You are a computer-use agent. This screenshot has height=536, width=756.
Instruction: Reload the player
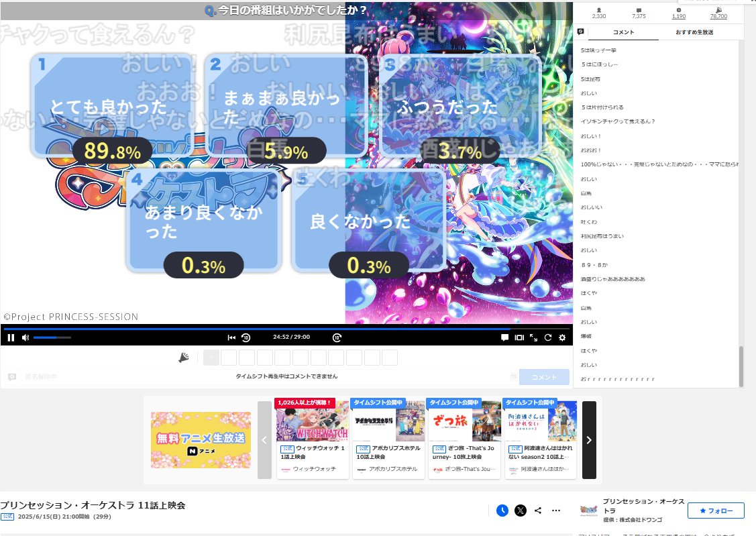[x=547, y=337]
